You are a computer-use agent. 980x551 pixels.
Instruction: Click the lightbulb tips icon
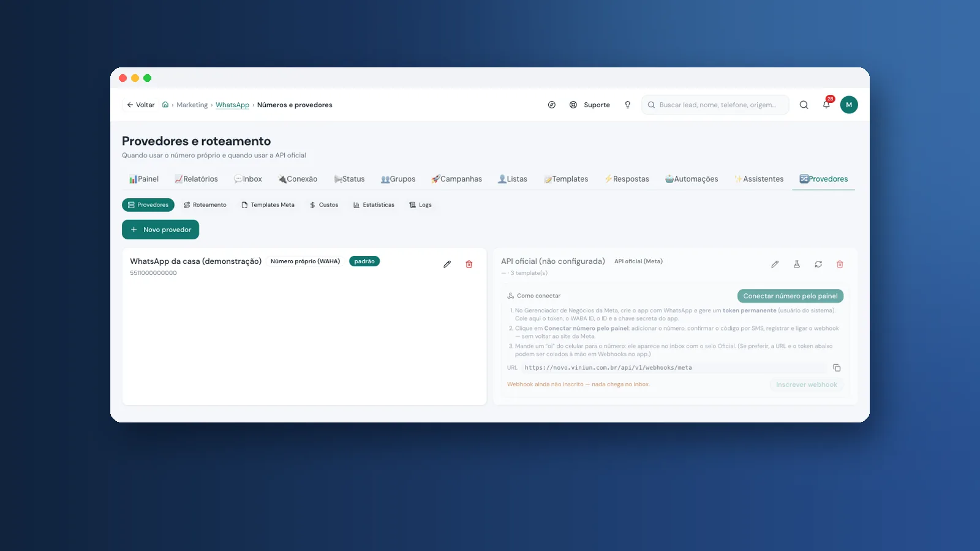point(627,105)
